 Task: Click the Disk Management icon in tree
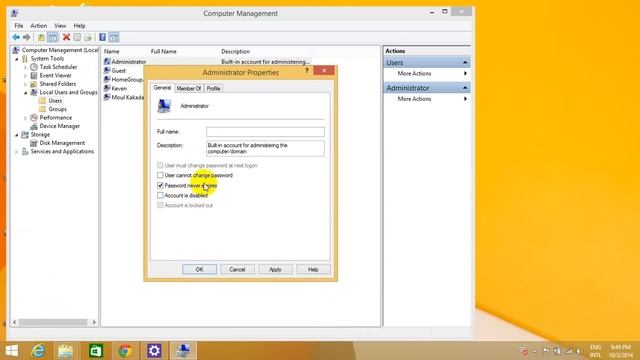tap(34, 143)
